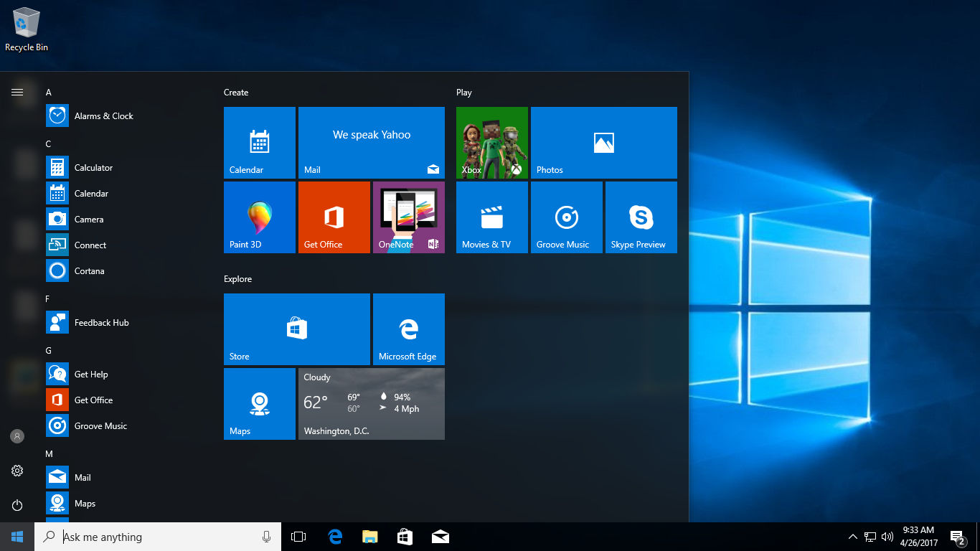The image size is (980, 551).
Task: Open the volume tray icon
Action: tap(887, 537)
